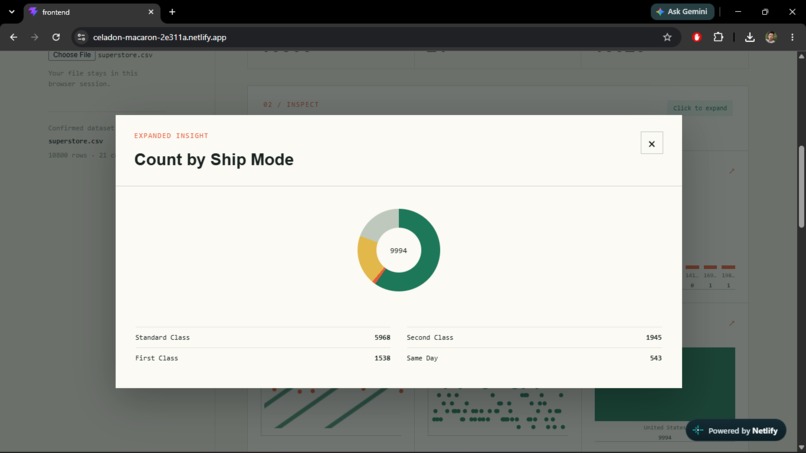
Task: Select the Standard Class legend row
Action: coord(263,337)
